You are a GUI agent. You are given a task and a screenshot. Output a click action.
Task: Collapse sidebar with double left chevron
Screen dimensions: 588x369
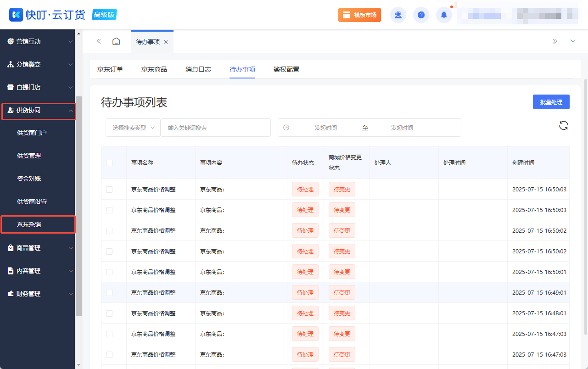(99, 41)
